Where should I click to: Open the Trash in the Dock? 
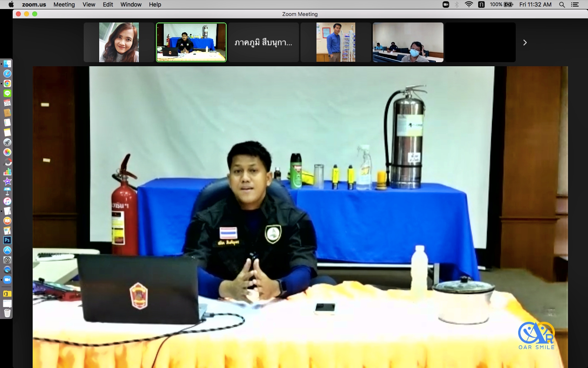(x=7, y=313)
